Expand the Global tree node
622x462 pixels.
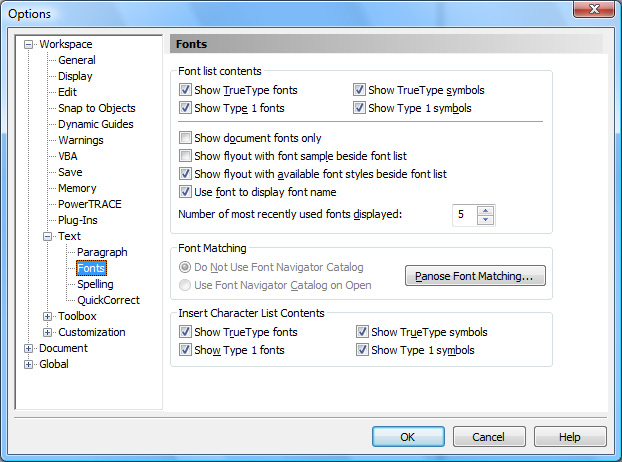pos(28,364)
